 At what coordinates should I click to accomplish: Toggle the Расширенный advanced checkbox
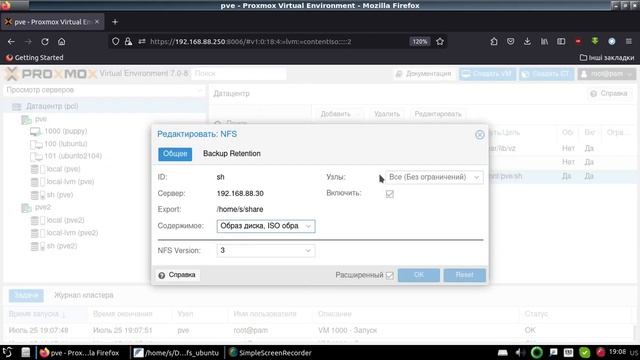390,275
